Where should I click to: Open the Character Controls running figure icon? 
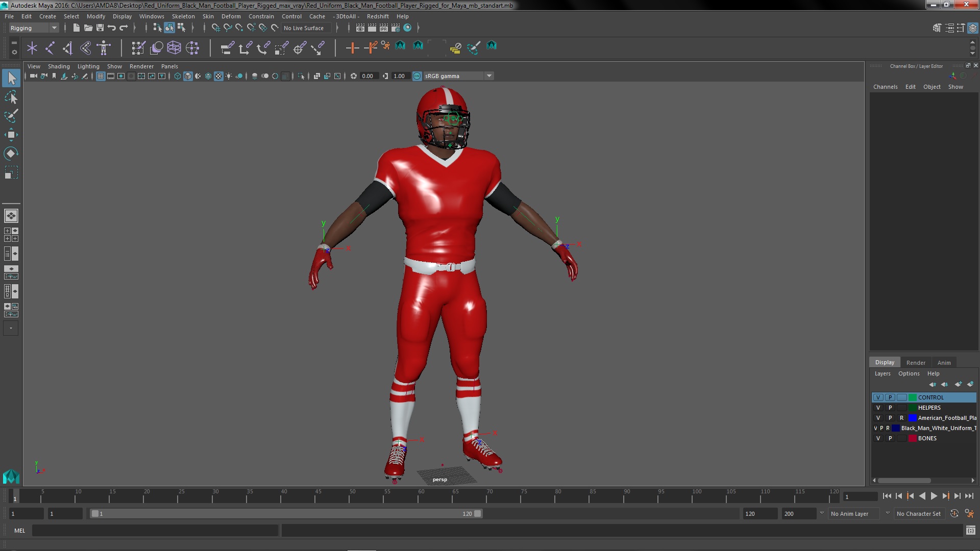[969, 514]
